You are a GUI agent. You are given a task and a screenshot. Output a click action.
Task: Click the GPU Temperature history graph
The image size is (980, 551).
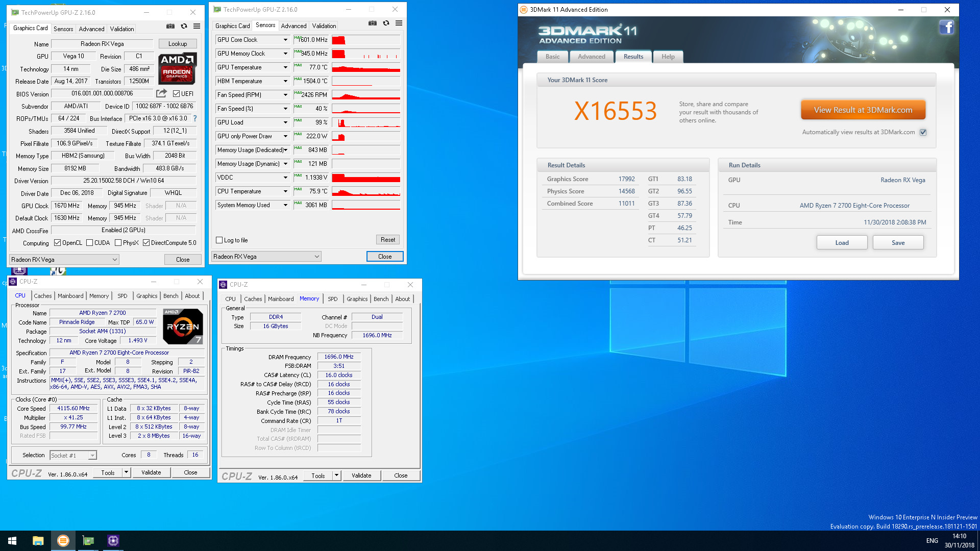[x=366, y=67]
